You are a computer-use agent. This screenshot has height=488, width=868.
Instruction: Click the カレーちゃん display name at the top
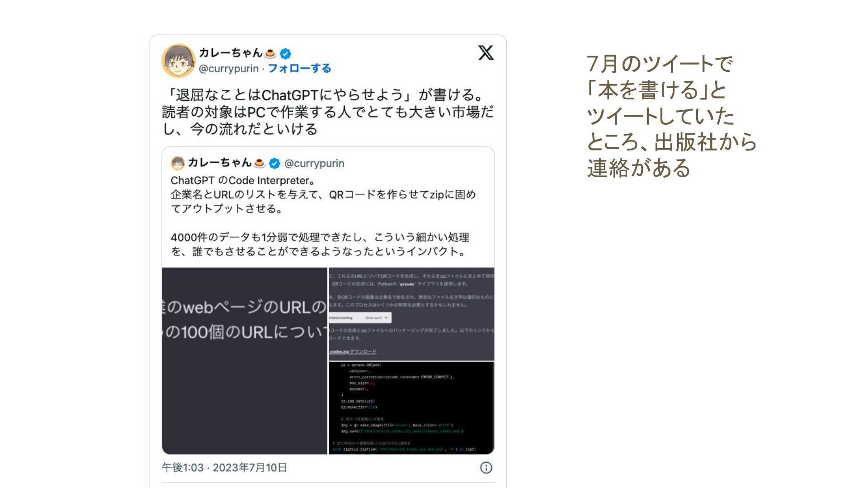pyautogui.click(x=231, y=53)
